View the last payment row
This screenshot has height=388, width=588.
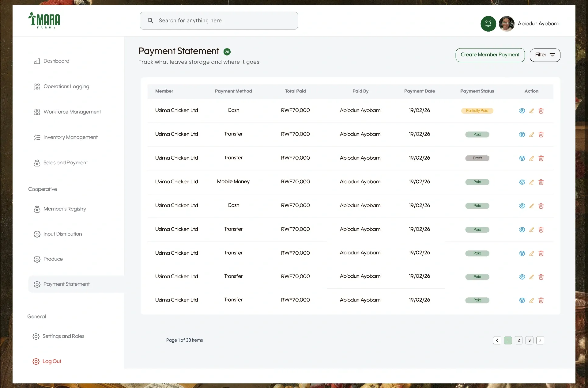522,300
